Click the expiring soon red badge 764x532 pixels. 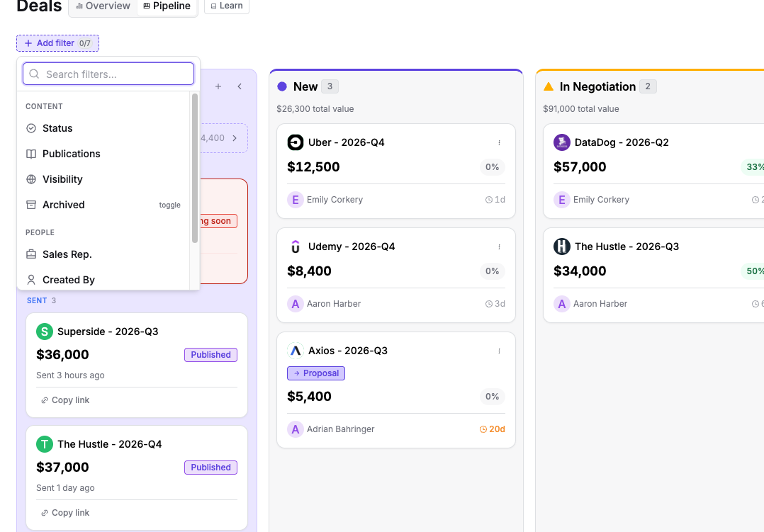tap(218, 221)
